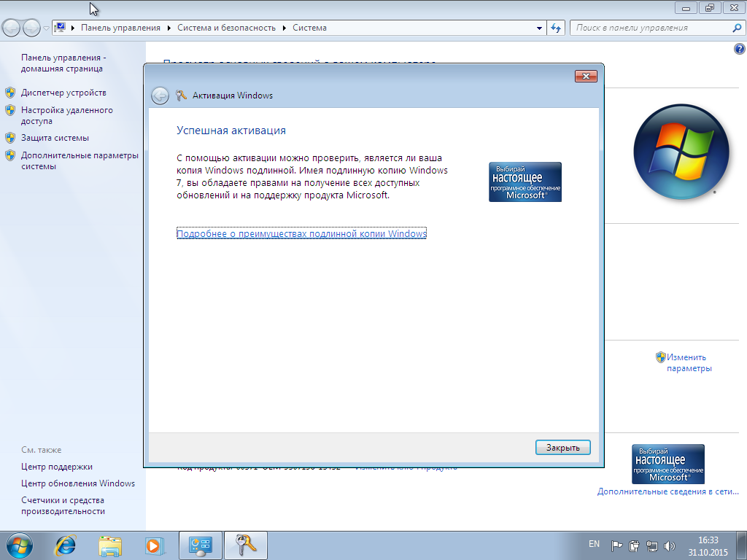Click network icon in system tray
The width and height of the screenshot is (747, 560).
(x=651, y=545)
